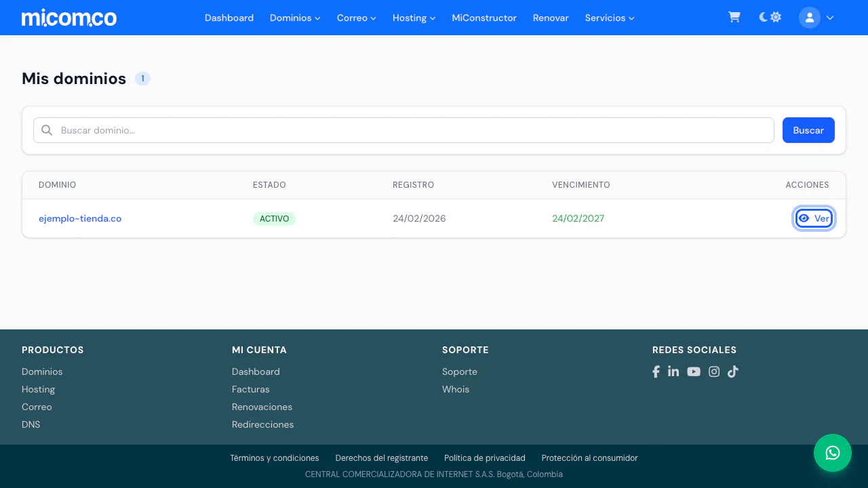Toggle dark/light theme mode icon
The height and width of the screenshot is (488, 868).
tap(770, 18)
